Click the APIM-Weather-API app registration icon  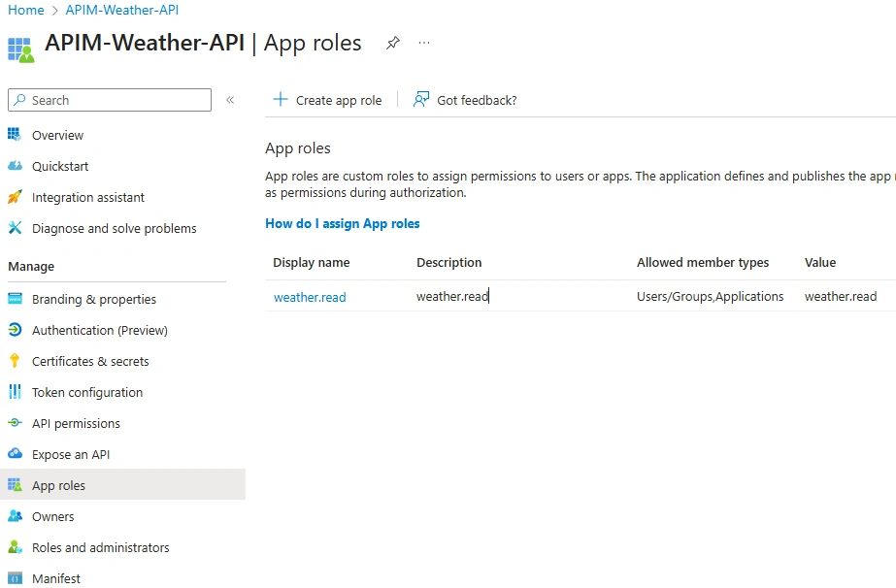coord(21,49)
